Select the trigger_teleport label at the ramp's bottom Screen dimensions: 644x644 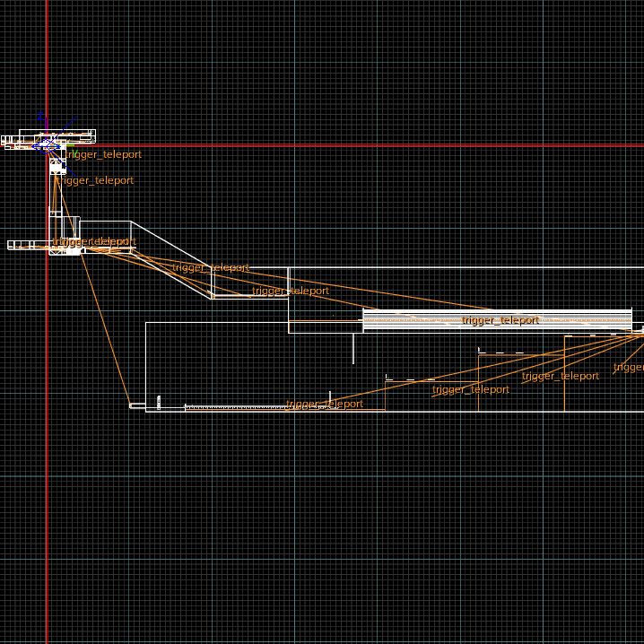(x=291, y=291)
